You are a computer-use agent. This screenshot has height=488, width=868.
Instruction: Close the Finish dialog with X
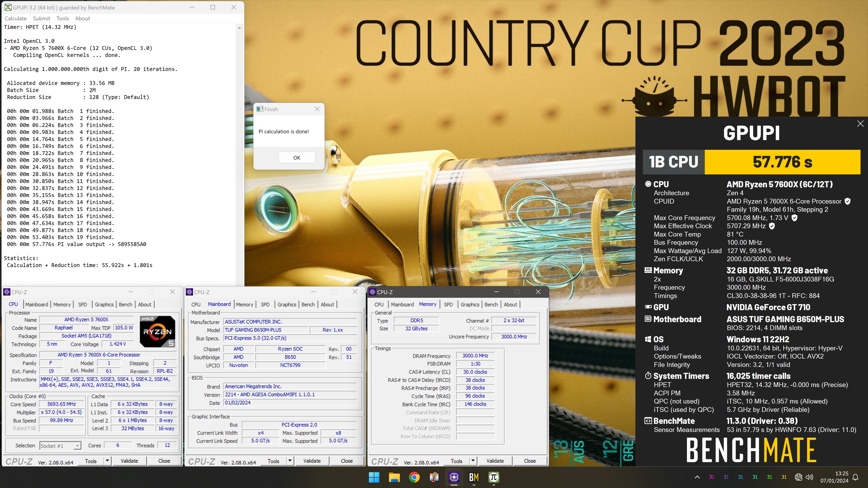coord(317,109)
